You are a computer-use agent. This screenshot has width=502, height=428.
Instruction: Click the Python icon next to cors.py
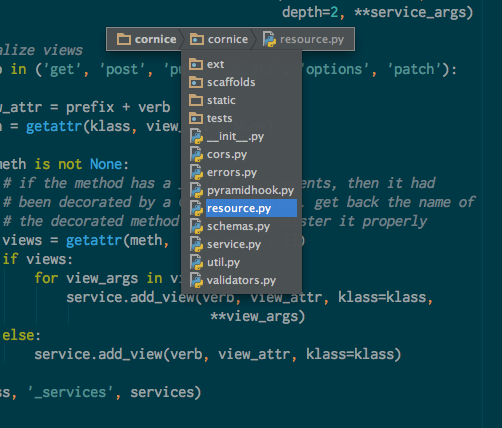[x=196, y=154]
